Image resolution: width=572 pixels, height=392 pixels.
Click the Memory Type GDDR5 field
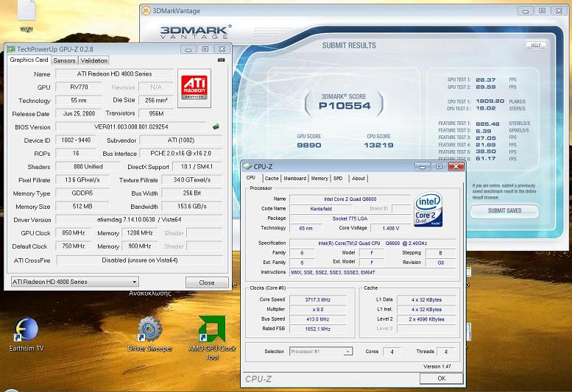(82, 193)
